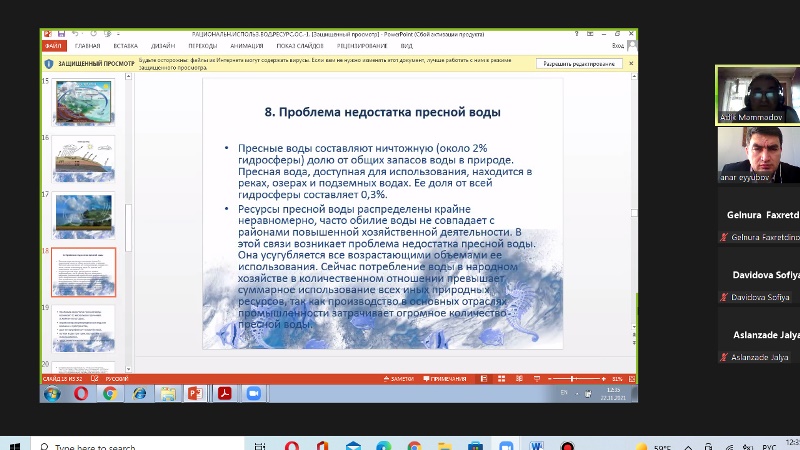Click the fit slide to window icon

[x=632, y=379]
